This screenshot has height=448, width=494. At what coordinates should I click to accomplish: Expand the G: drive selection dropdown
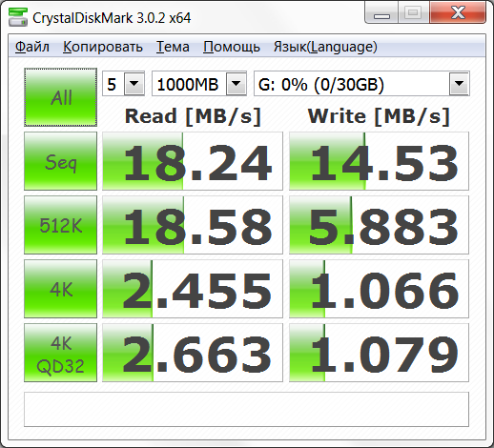(x=459, y=84)
